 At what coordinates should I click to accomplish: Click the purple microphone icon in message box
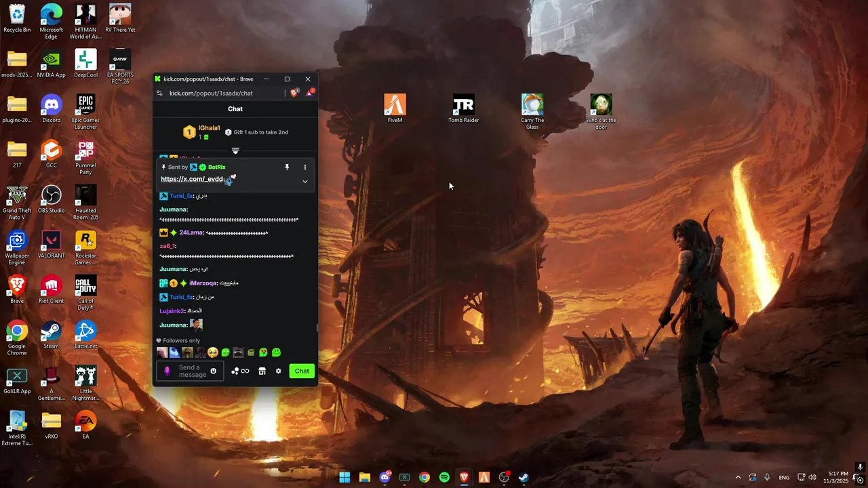click(x=167, y=371)
